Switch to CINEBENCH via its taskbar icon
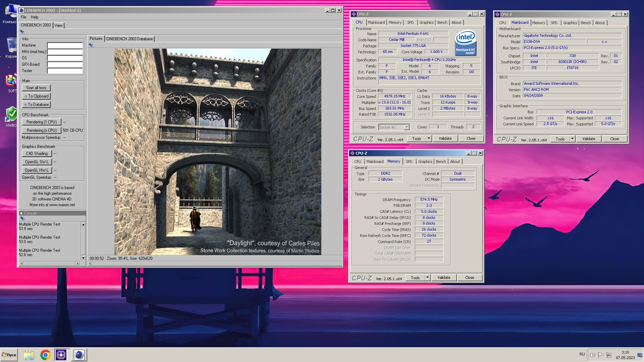The width and height of the screenshot is (644, 362). 79,355
